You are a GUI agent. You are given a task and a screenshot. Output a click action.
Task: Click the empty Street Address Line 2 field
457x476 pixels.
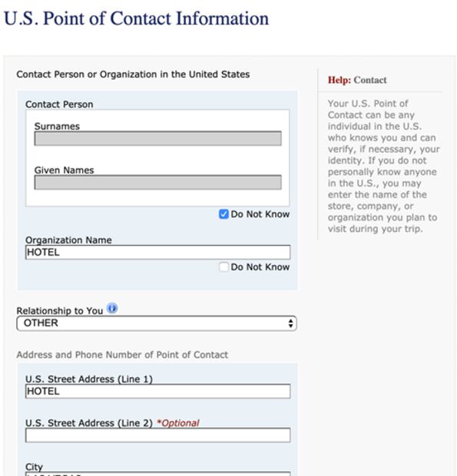pyautogui.click(x=158, y=435)
